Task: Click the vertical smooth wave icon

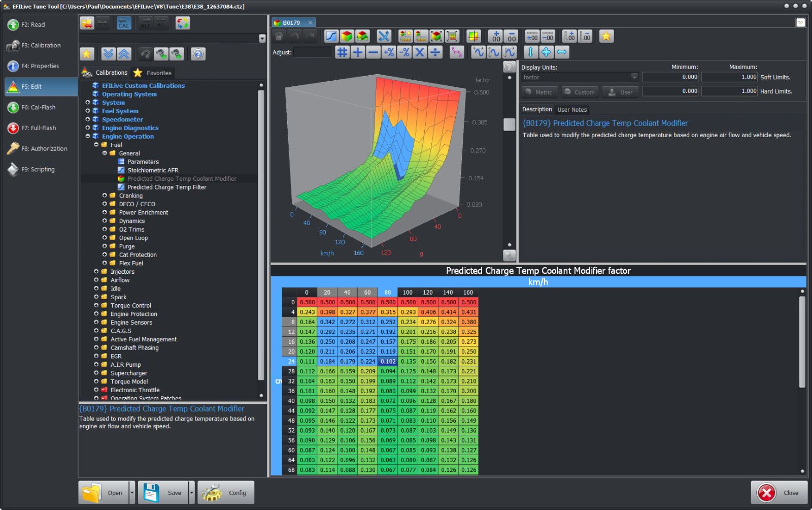Action: click(494, 52)
